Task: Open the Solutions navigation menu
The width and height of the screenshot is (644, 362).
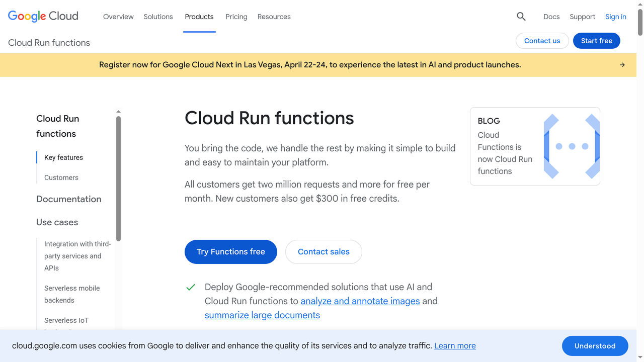Action: 158,17
